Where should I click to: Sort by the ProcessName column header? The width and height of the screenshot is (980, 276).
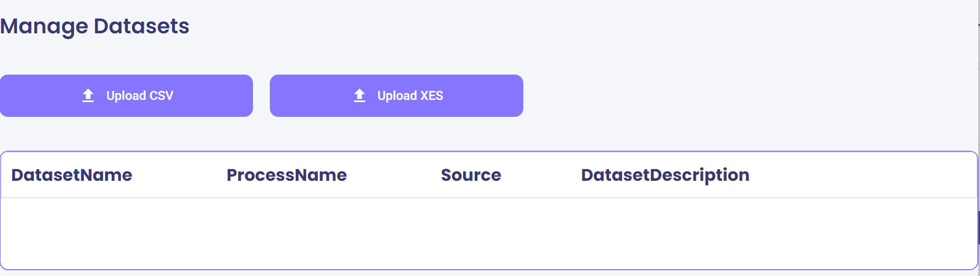coord(287,175)
